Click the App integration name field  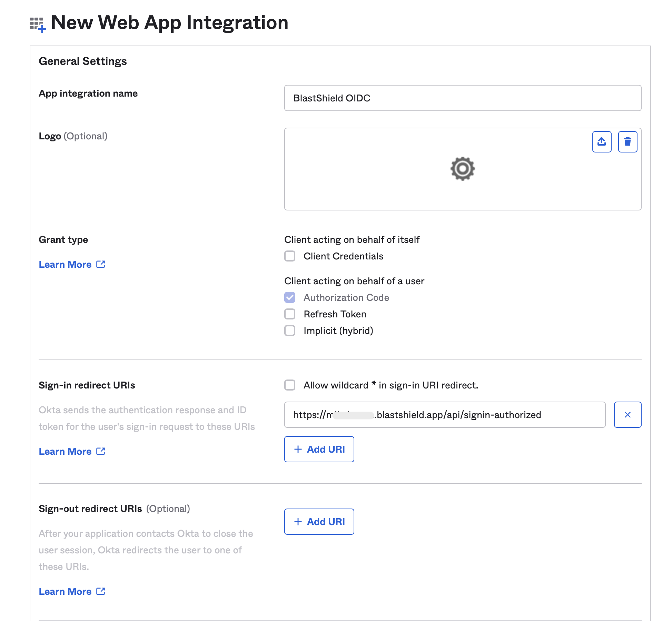point(462,98)
